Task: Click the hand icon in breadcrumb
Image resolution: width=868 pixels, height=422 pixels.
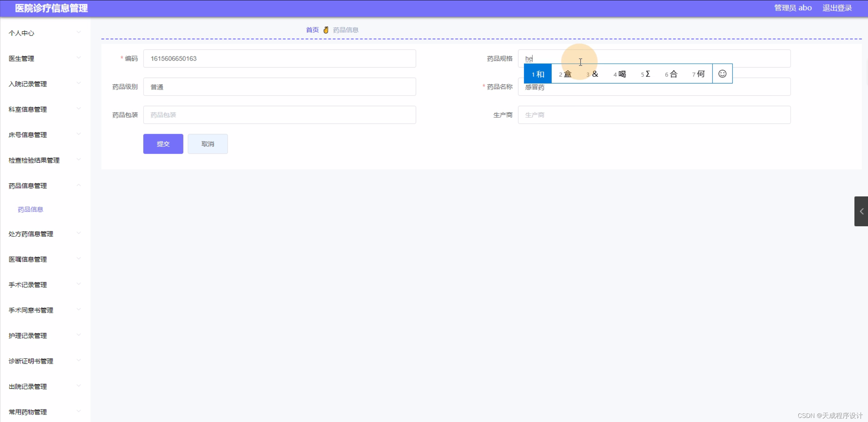Action: pos(326,30)
